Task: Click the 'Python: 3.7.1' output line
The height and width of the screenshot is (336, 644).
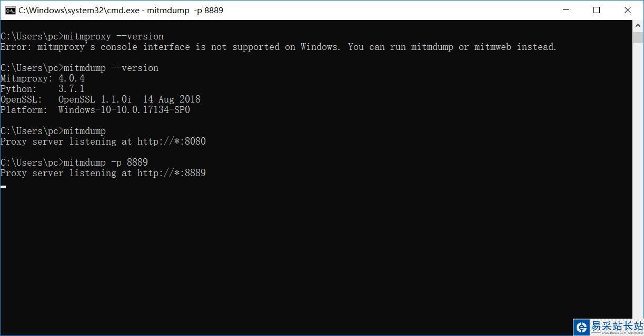Action: (43, 89)
